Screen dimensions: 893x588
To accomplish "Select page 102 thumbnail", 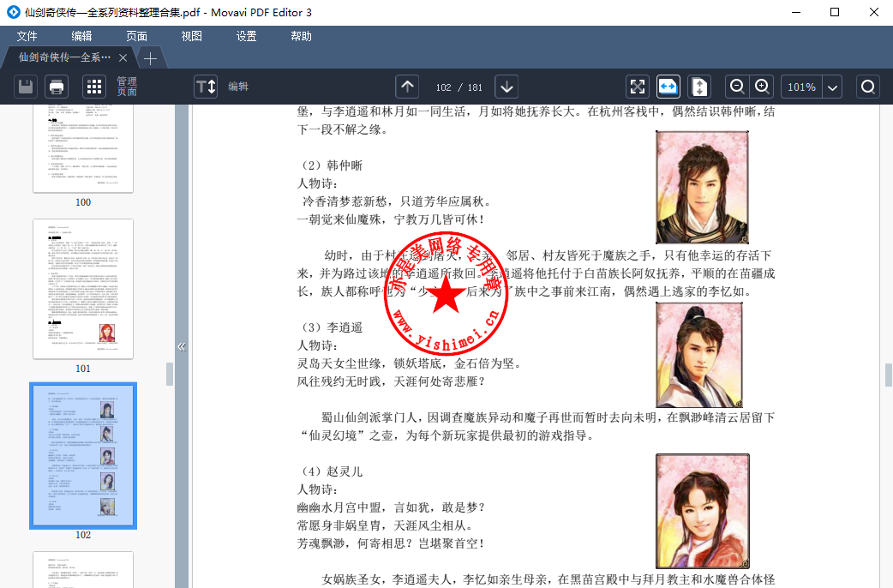I will click(x=83, y=456).
